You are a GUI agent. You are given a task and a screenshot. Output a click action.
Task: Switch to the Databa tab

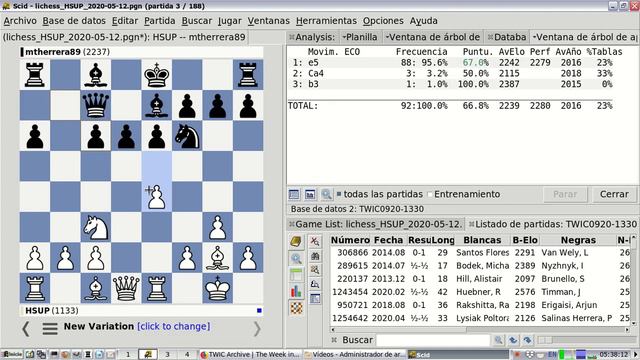point(507,37)
